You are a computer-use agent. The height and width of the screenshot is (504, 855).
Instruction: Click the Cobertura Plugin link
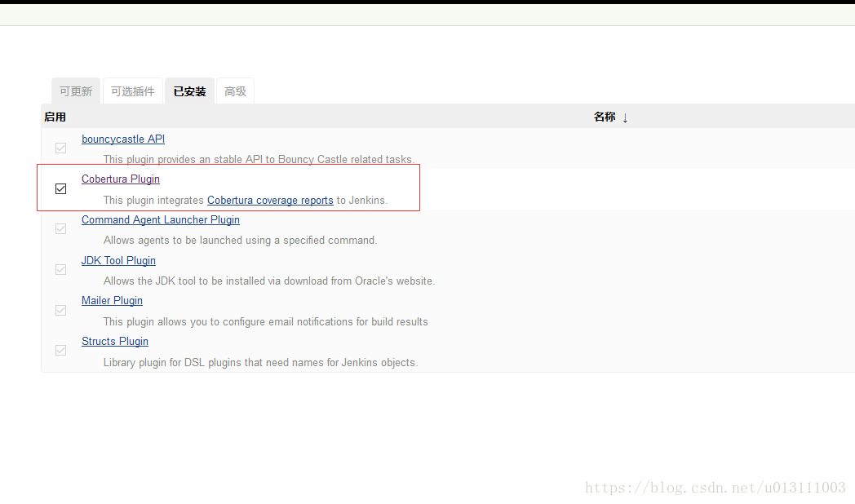pos(120,179)
